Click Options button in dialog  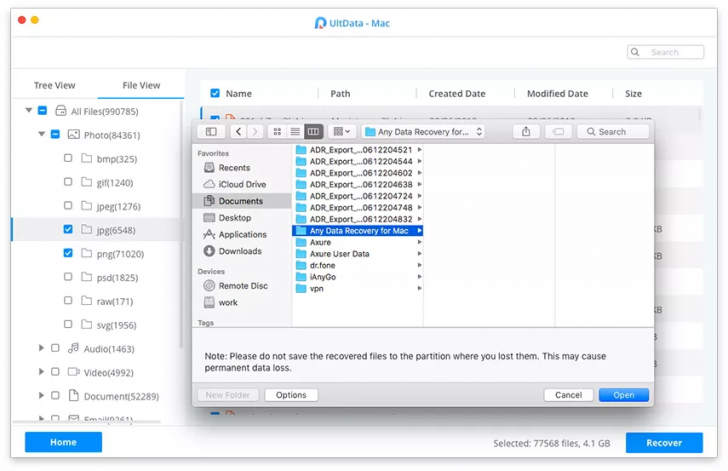click(291, 395)
